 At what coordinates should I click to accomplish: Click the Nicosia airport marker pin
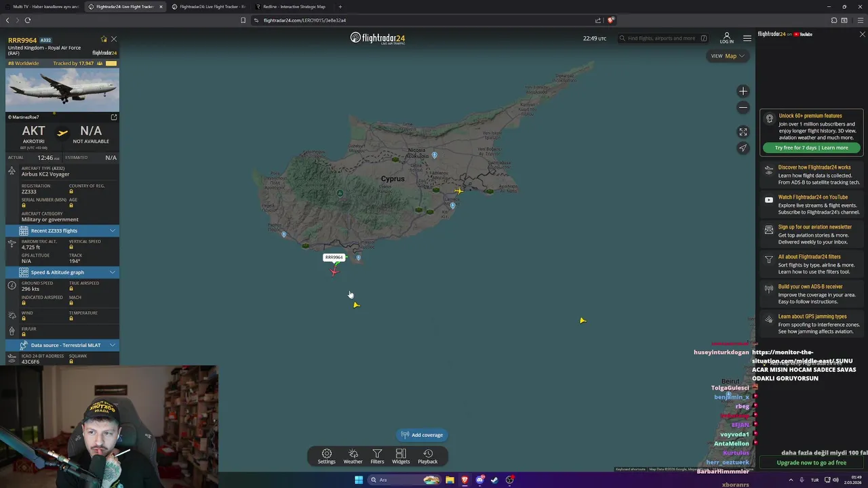coord(435,155)
